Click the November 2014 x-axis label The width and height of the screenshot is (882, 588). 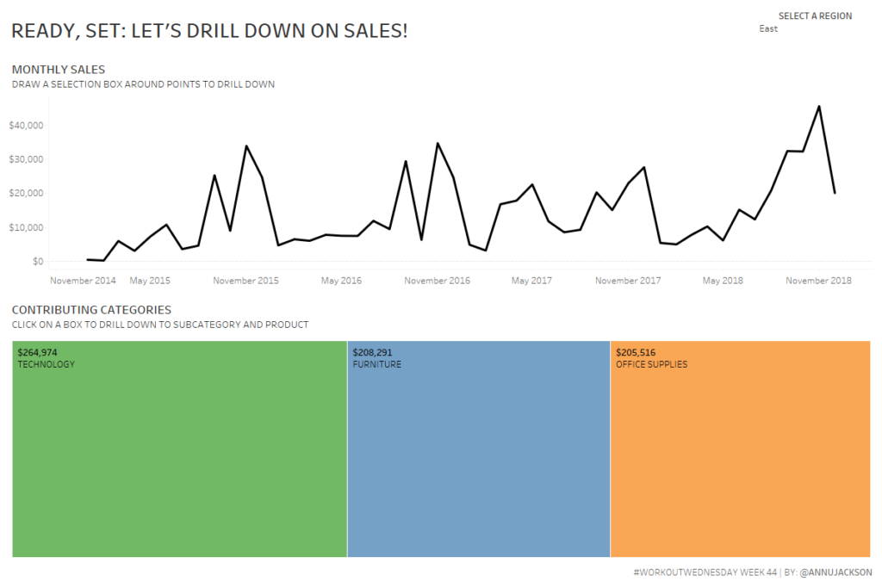[83, 281]
